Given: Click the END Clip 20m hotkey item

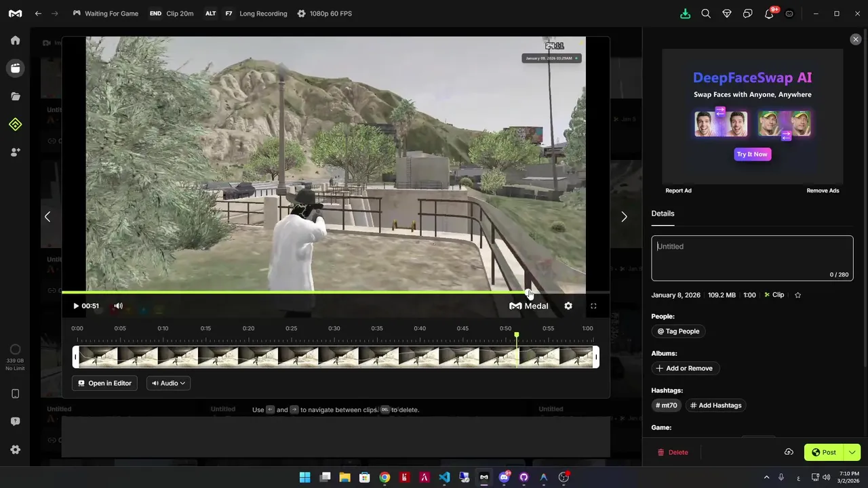Looking at the screenshot, I should [x=171, y=14].
